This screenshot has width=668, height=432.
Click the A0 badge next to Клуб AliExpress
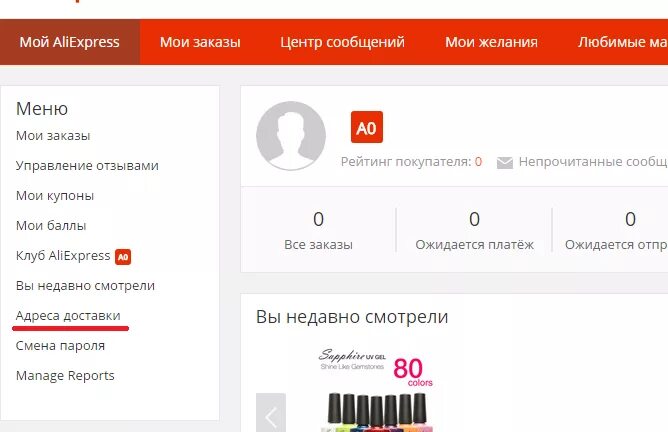(x=123, y=257)
